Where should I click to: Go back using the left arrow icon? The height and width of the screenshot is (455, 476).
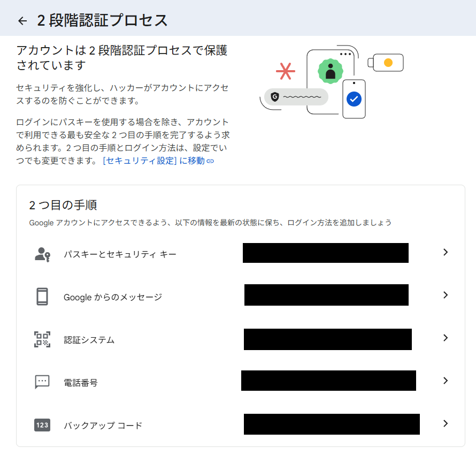(22, 21)
